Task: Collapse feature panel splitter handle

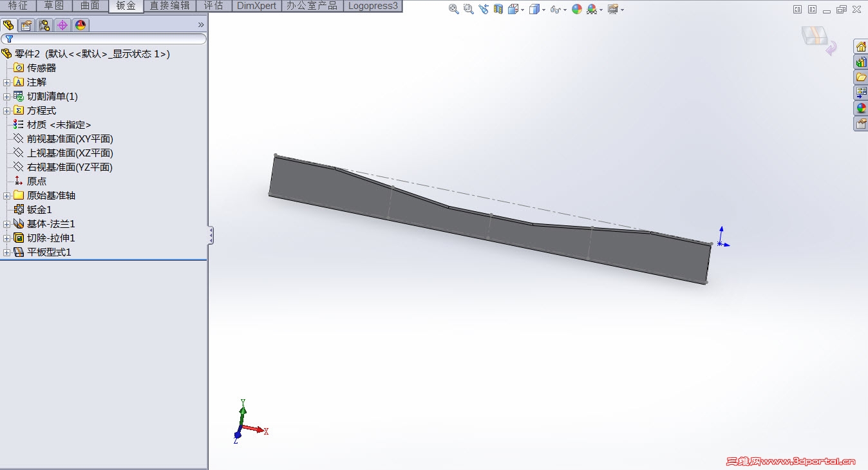Action: [x=211, y=235]
